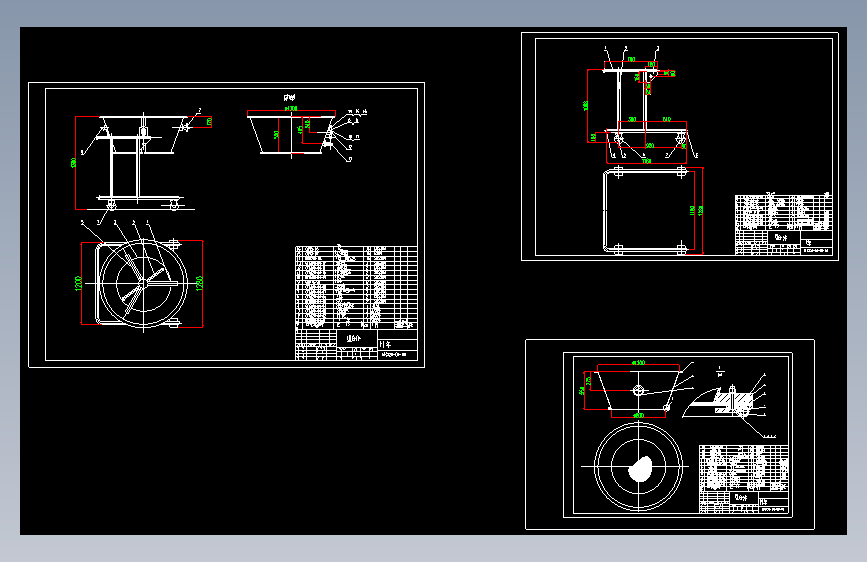Select the cart side elevation view on left sheet

(x=141, y=163)
